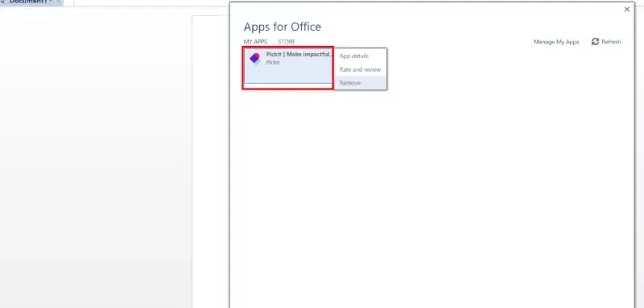Choose Rate and review menu entry
Image resolution: width=644 pixels, height=308 pixels.
pos(360,69)
